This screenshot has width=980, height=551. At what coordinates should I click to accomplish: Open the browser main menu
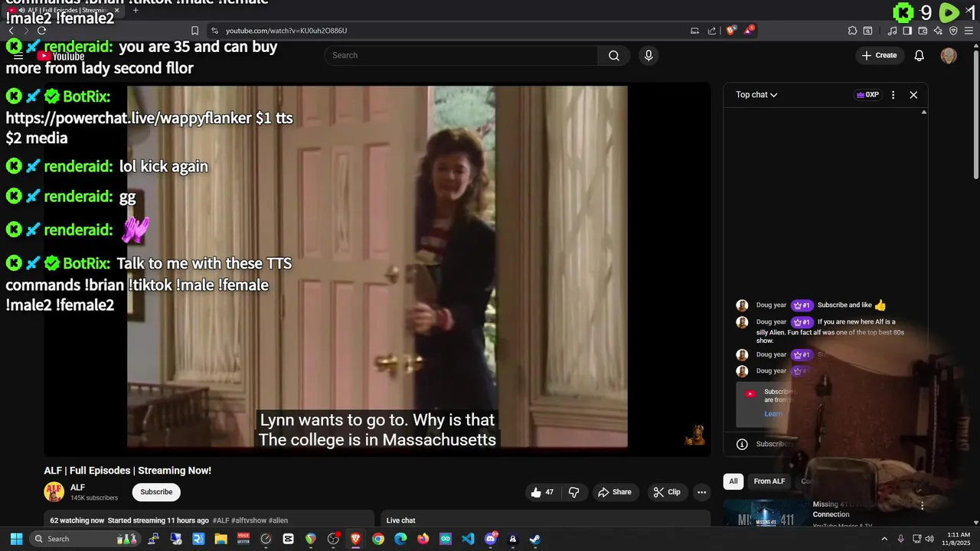pos(969,31)
